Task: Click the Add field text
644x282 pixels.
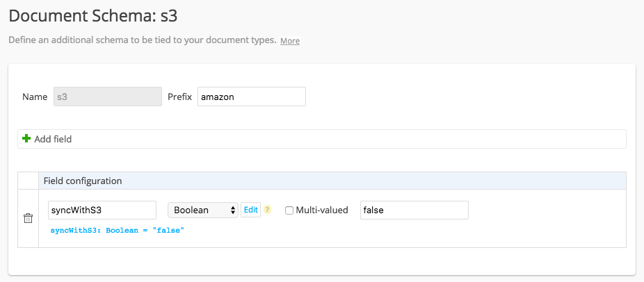Action: coord(53,139)
